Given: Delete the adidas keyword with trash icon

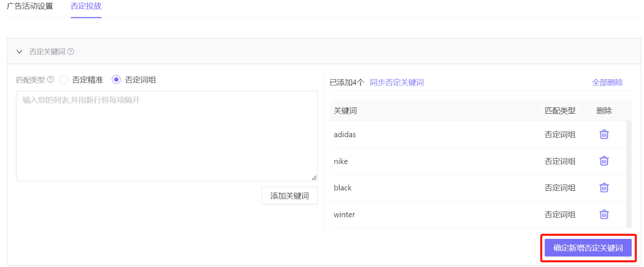Looking at the screenshot, I should pyautogui.click(x=604, y=134).
